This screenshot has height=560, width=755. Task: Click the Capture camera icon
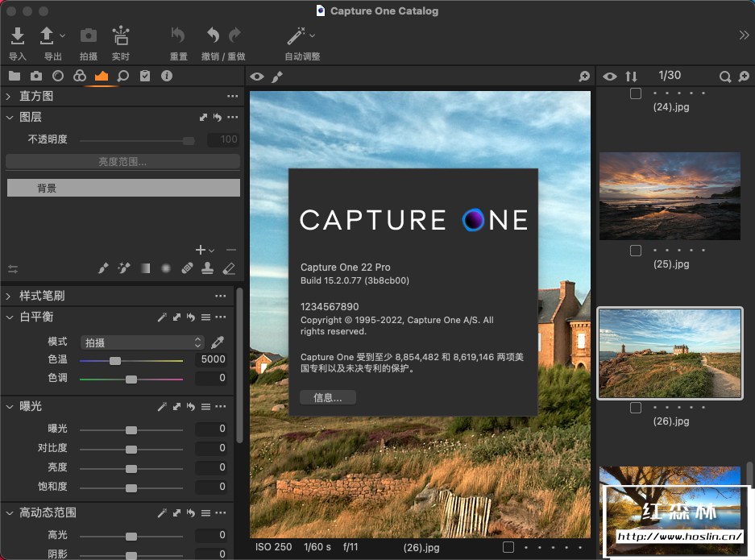click(88, 36)
